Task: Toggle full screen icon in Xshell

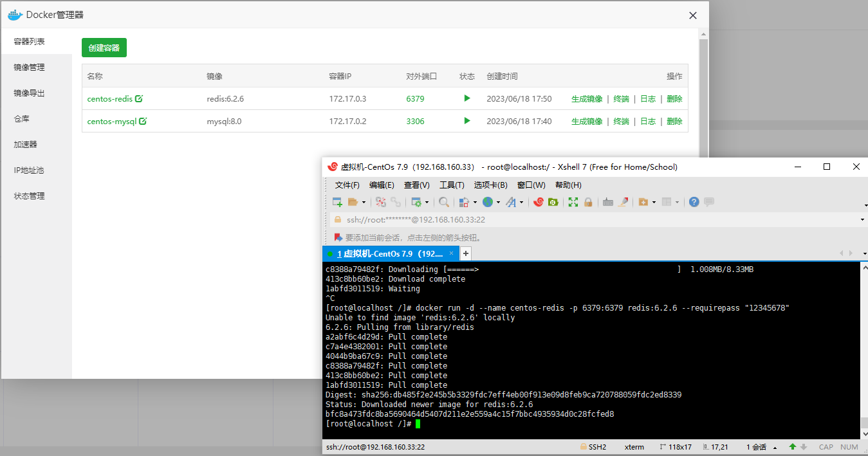Action: point(573,202)
